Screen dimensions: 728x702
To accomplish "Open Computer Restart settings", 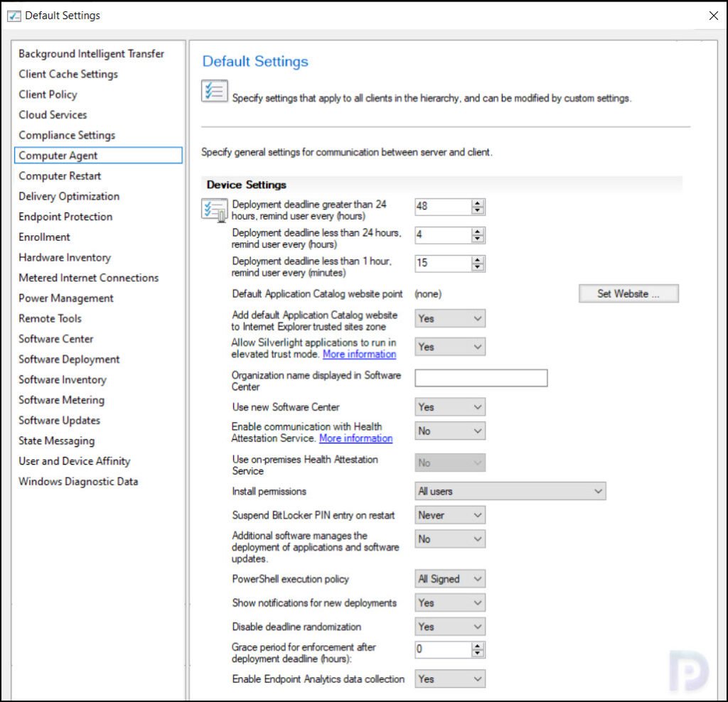I will pyautogui.click(x=60, y=176).
